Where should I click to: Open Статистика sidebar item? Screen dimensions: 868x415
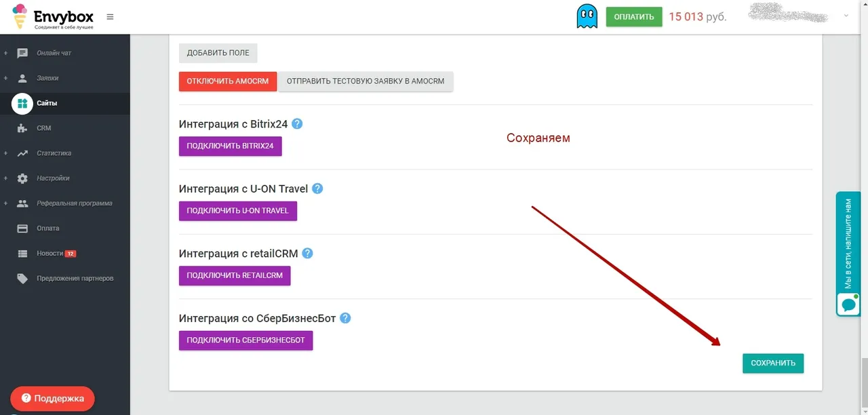pos(54,153)
